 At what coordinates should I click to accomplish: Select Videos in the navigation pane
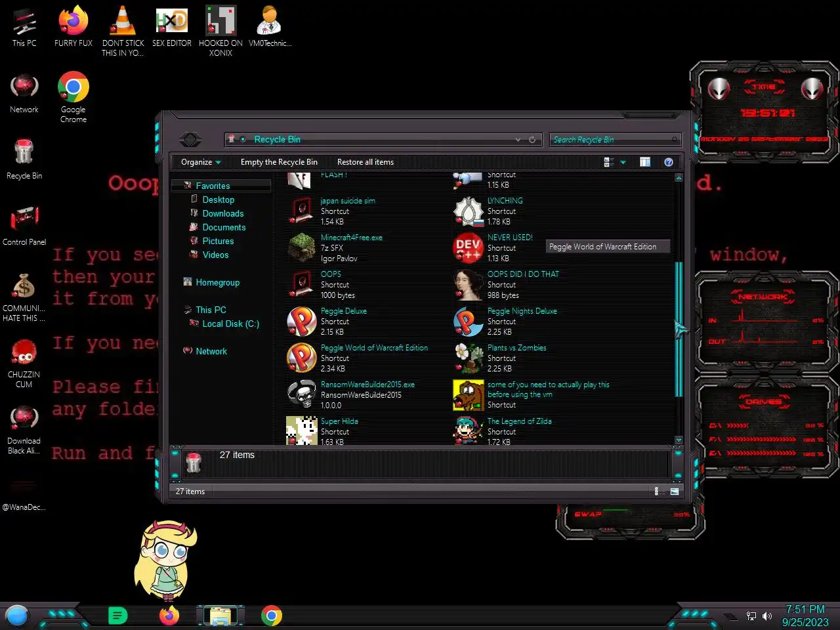(215, 255)
